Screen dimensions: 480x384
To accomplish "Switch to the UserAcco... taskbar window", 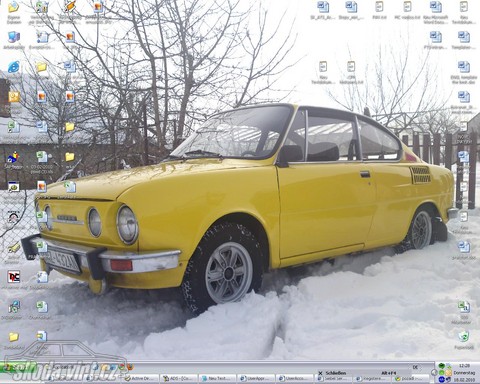I will click(295, 378).
